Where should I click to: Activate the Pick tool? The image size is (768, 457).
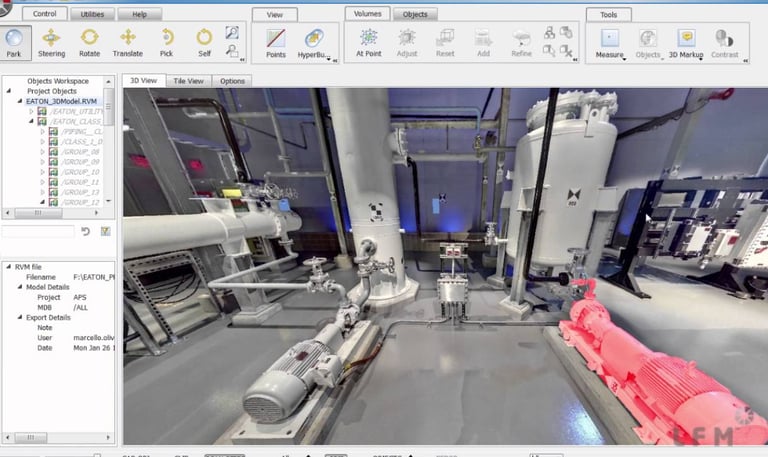167,43
